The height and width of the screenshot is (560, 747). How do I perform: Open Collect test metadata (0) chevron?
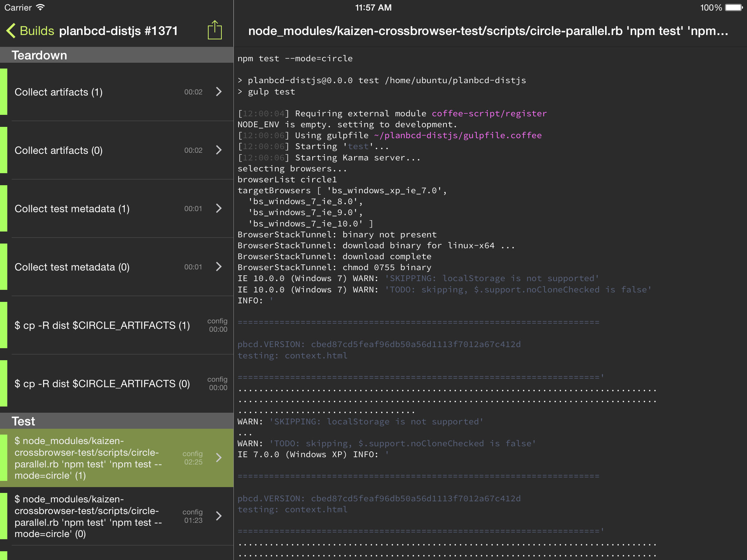tap(219, 267)
